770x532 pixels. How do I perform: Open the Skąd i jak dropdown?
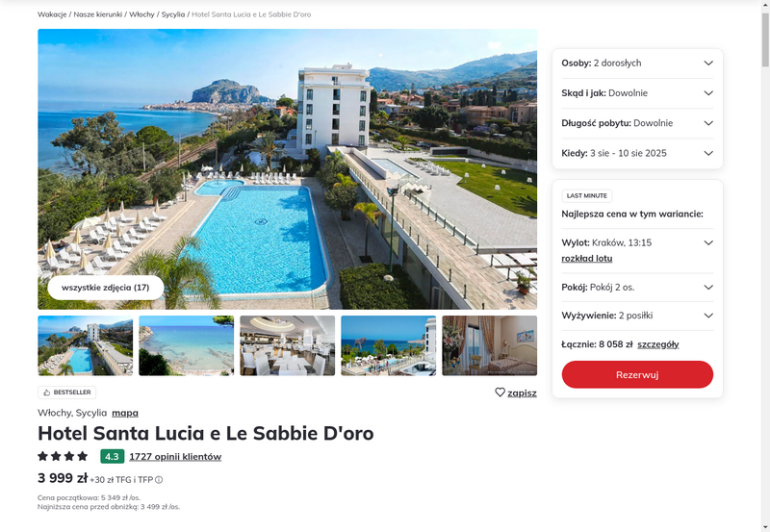pos(637,93)
